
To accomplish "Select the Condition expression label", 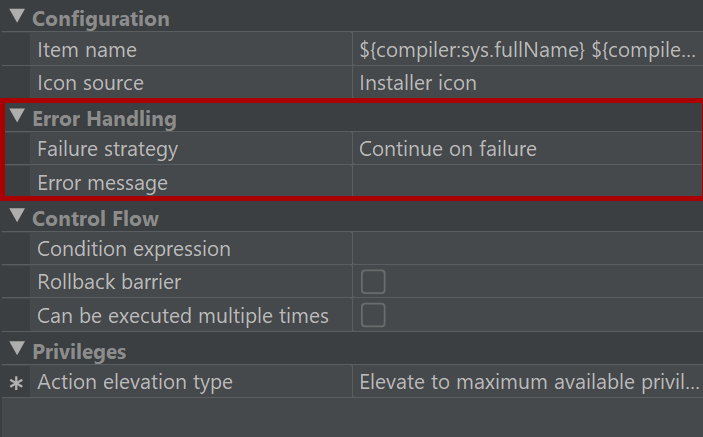I will coord(134,249).
